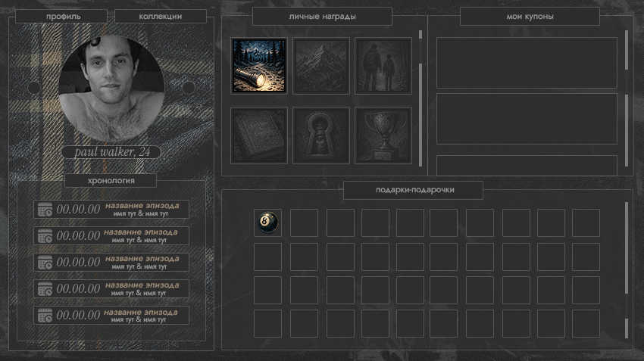The height and width of the screenshot is (361, 644).
Task: Click the left round button beside avatar
Action: [34, 87]
